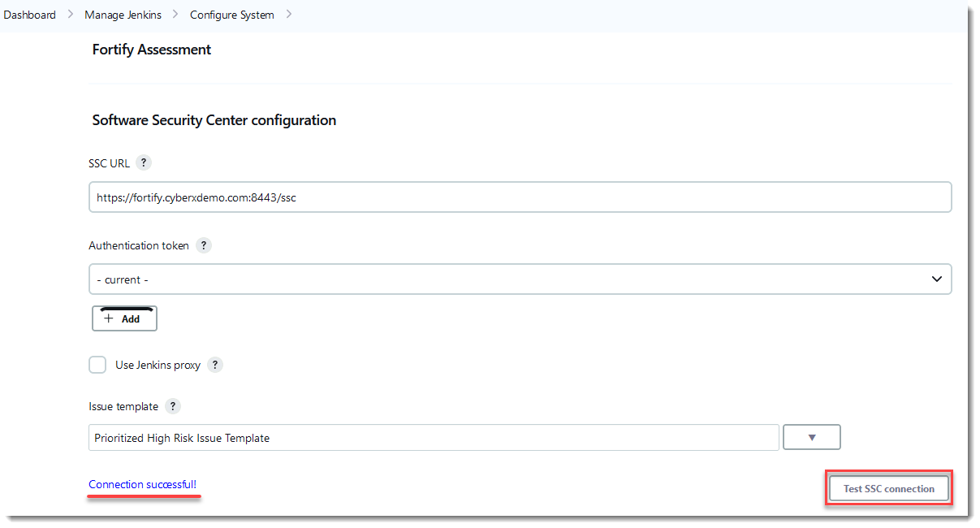Navigate to Dashboard via breadcrumb
The image size is (980, 528).
click(29, 15)
